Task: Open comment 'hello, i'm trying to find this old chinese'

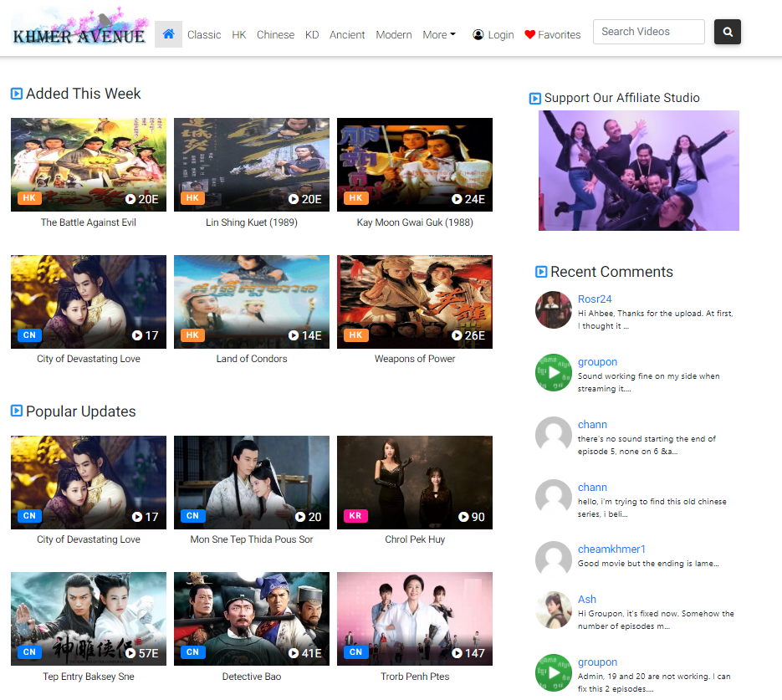Action: point(652,508)
